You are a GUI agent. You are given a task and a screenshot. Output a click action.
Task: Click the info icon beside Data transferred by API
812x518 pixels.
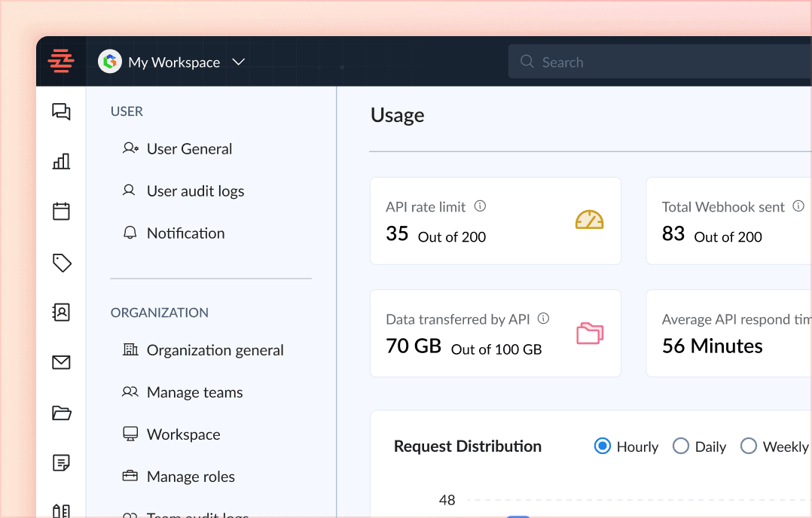tap(543, 318)
